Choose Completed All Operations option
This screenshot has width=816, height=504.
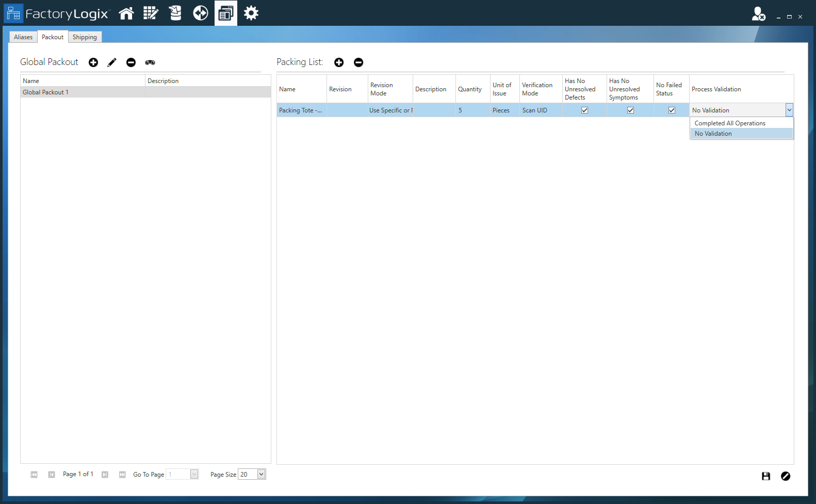pos(730,123)
